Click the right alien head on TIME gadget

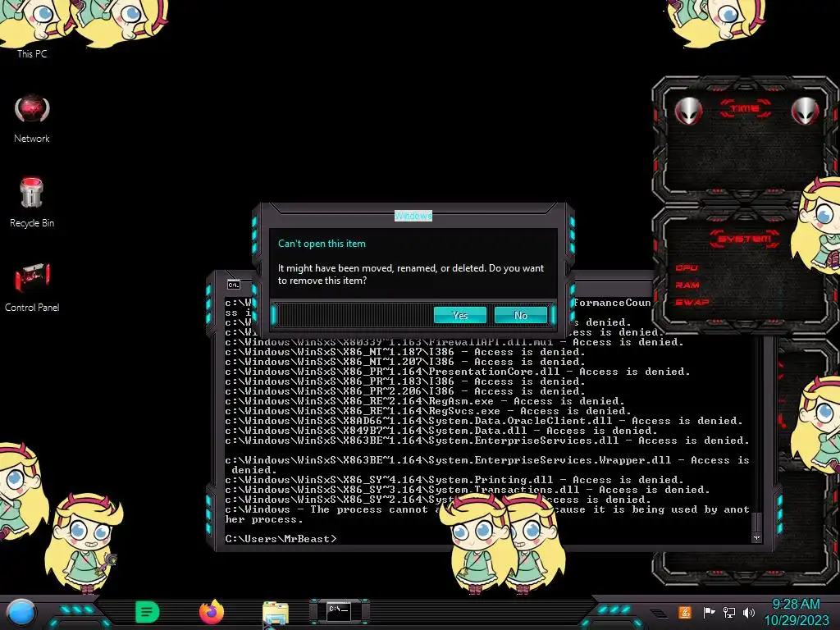[805, 111]
